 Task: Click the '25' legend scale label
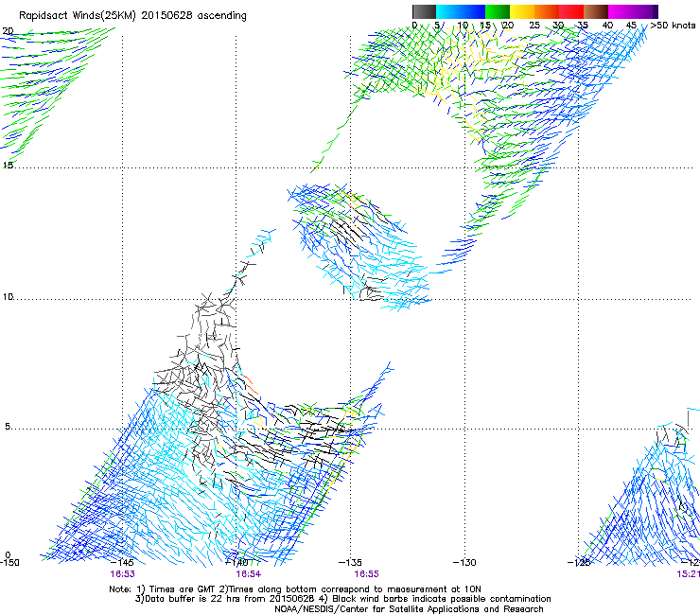coord(534,26)
